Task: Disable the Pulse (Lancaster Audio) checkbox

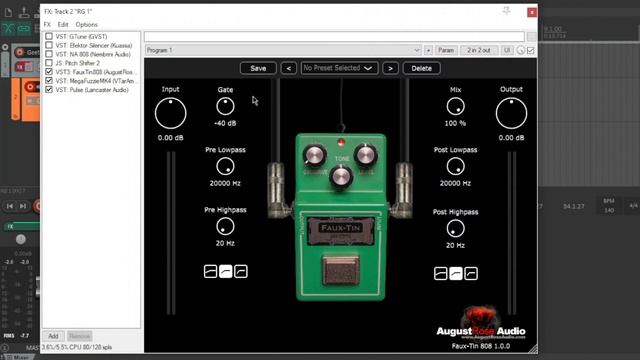Action: coord(49,90)
